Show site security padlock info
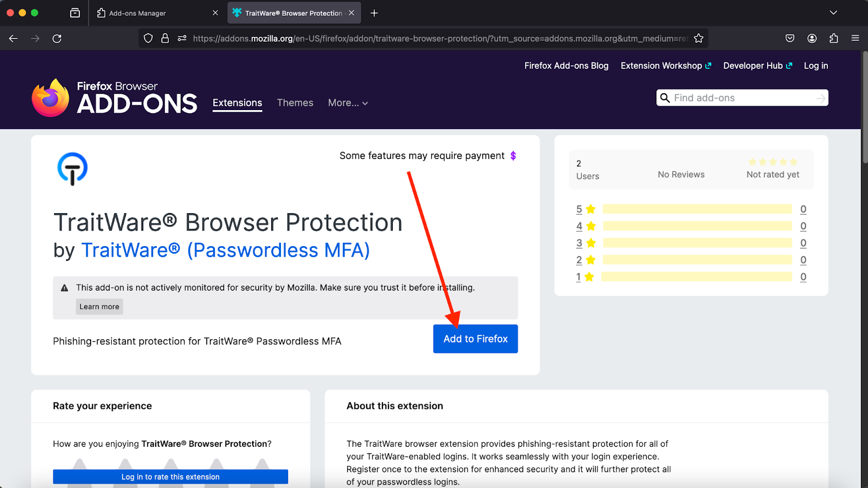868x488 pixels. (165, 38)
